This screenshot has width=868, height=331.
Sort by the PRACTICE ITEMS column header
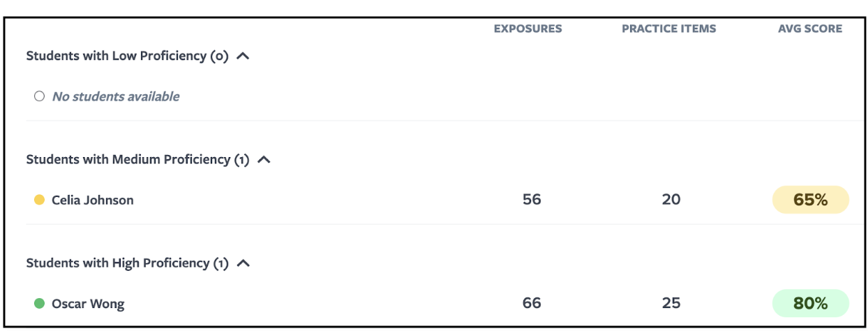[669, 29]
